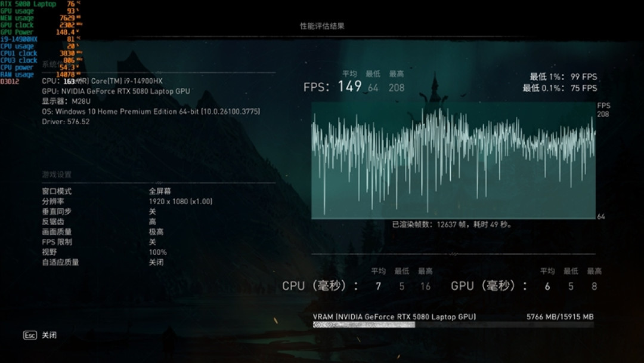The width and height of the screenshot is (644, 363).
Task: Click the minimum FPS value 64
Action: [x=373, y=88]
